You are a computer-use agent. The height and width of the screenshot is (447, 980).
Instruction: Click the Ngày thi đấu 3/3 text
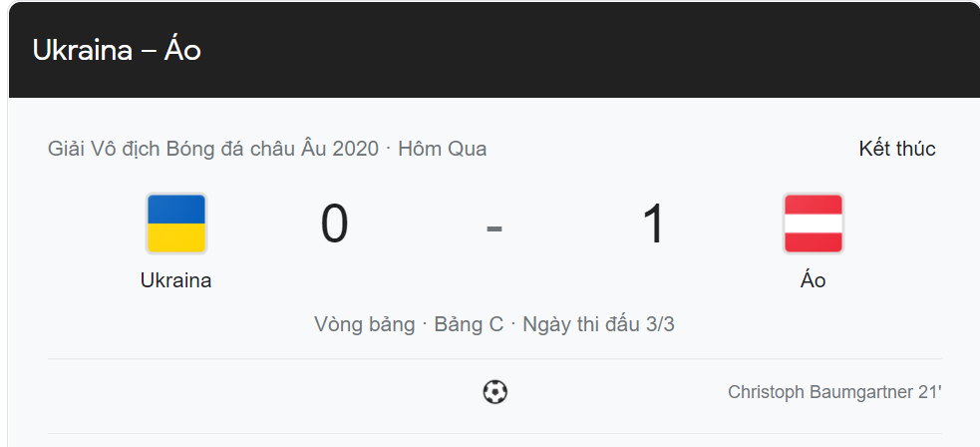599,325
